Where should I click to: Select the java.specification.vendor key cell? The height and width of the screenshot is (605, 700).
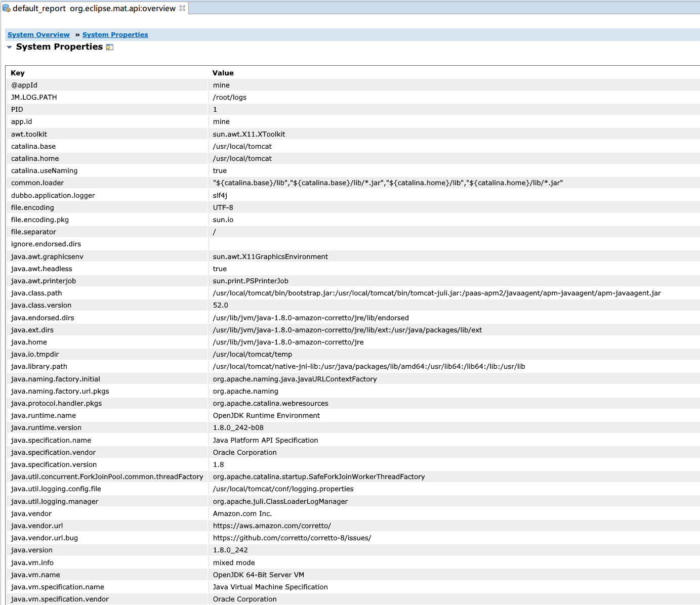point(108,452)
